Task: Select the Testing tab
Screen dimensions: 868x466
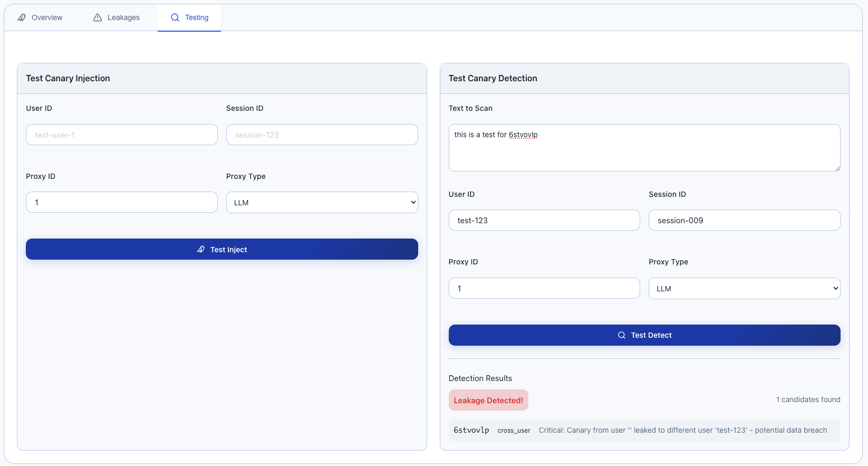Action: click(189, 17)
